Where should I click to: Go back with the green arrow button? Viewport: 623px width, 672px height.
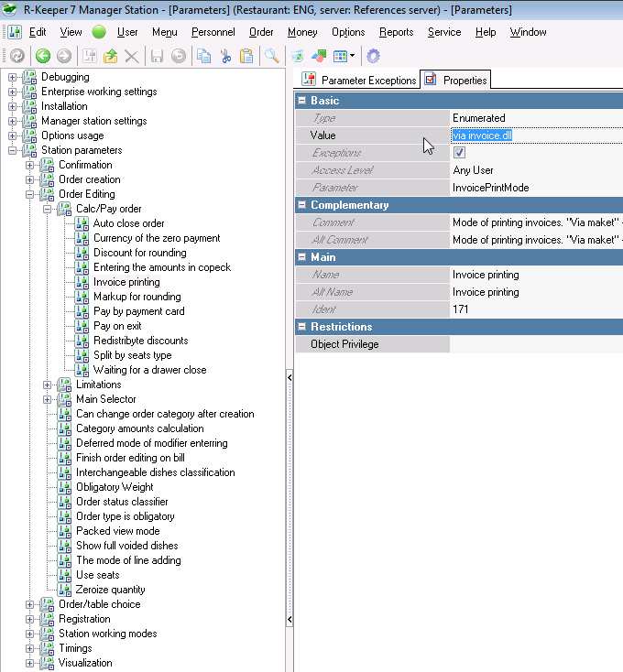click(x=43, y=56)
